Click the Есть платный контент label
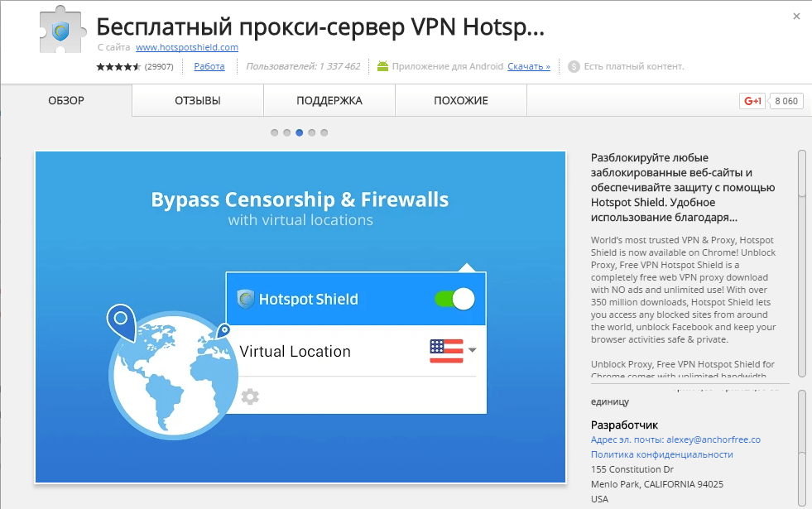The image size is (812, 509). 634,66
